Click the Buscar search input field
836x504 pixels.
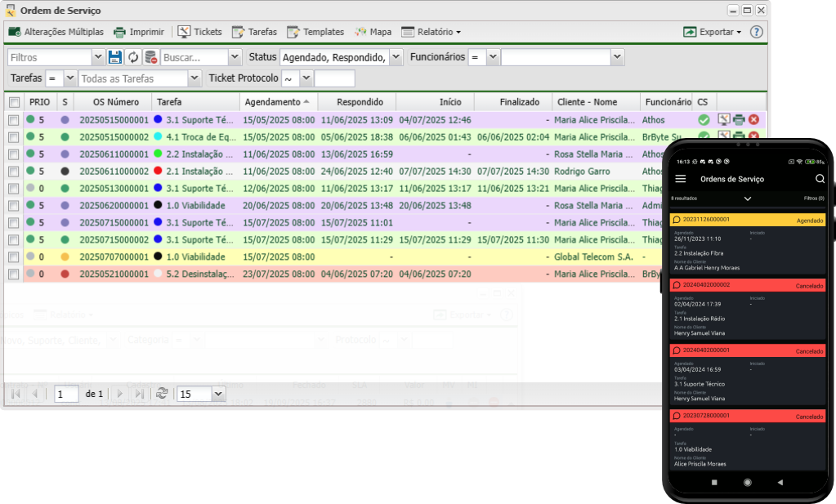click(194, 57)
